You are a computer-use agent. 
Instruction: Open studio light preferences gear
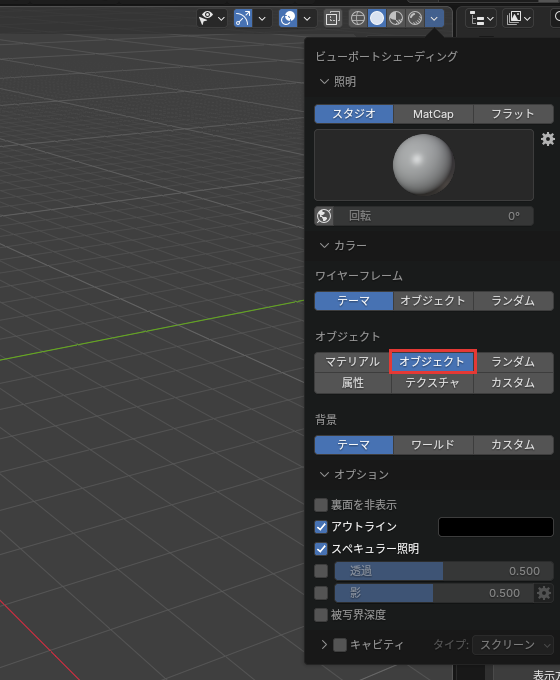[x=547, y=139]
